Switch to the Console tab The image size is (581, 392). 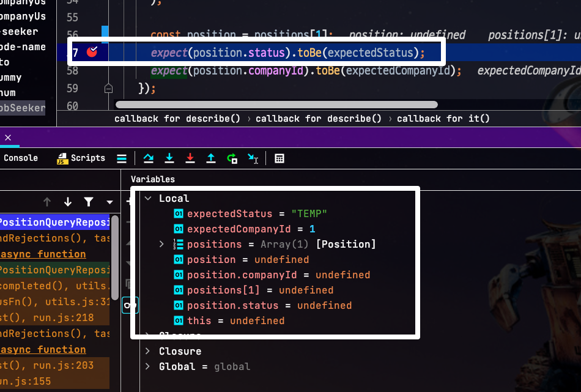pos(21,158)
